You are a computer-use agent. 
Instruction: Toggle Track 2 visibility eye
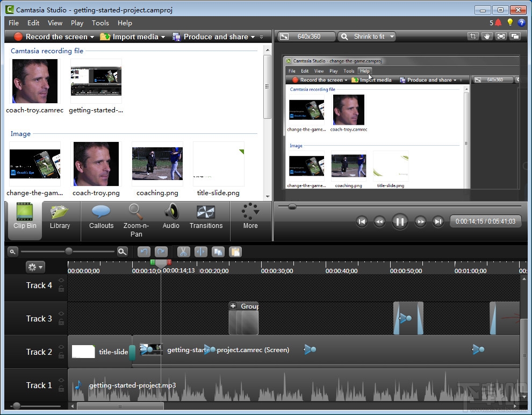[61, 347]
